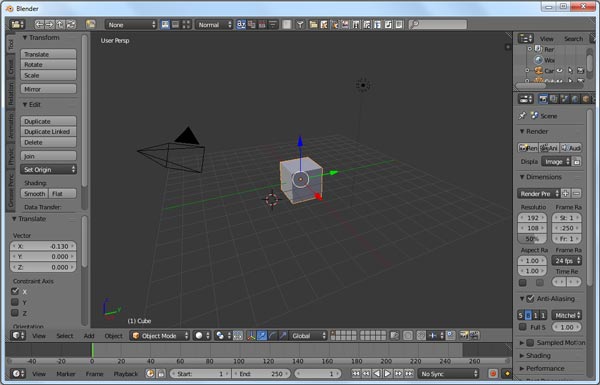Select the rotate manipulator arc icon
Viewport: 600px width, 385px height.
tap(272, 336)
